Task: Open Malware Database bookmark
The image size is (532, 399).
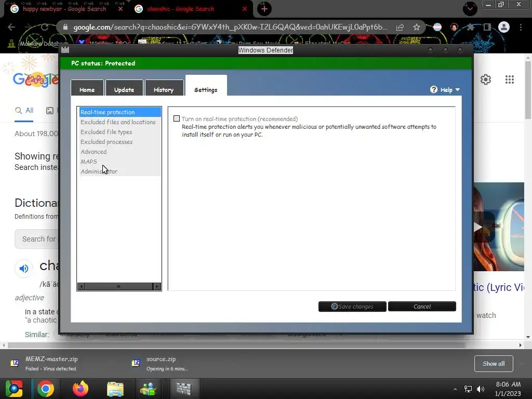Action: pos(39,44)
